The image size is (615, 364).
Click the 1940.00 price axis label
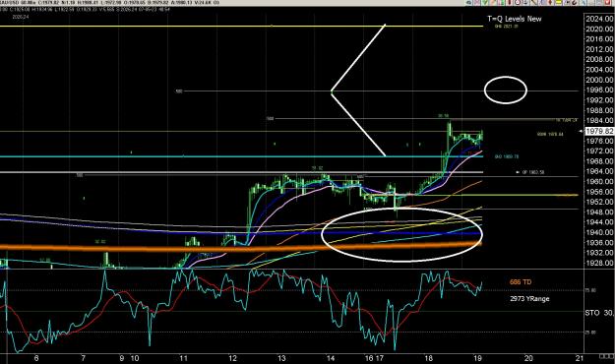599,232
